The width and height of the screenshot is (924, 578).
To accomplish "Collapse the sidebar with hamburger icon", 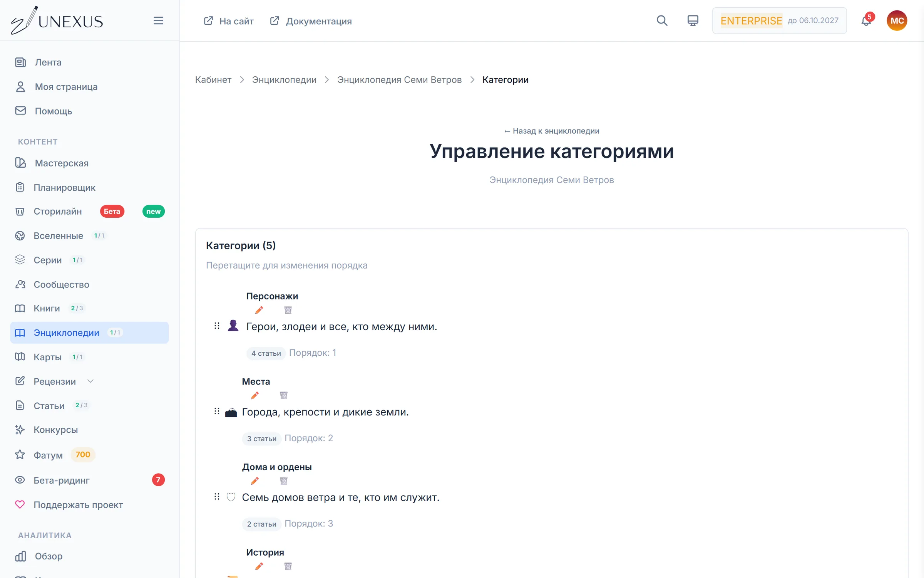I will coord(158,20).
